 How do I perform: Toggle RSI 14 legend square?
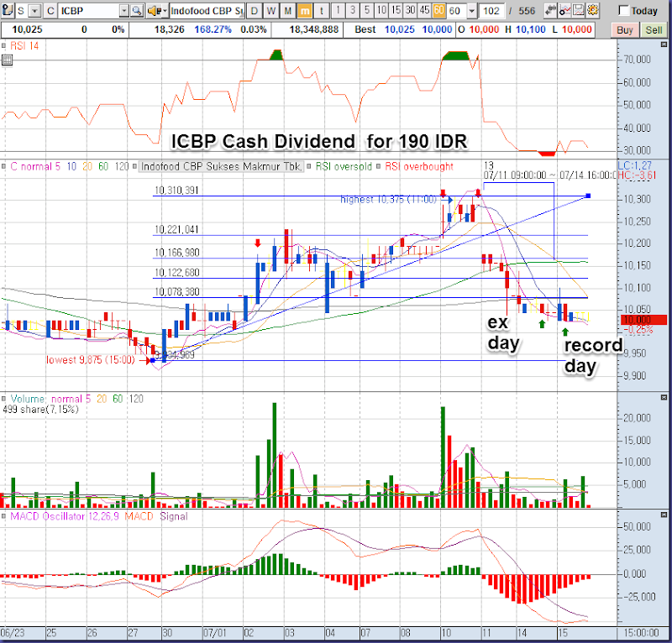pos(4,46)
